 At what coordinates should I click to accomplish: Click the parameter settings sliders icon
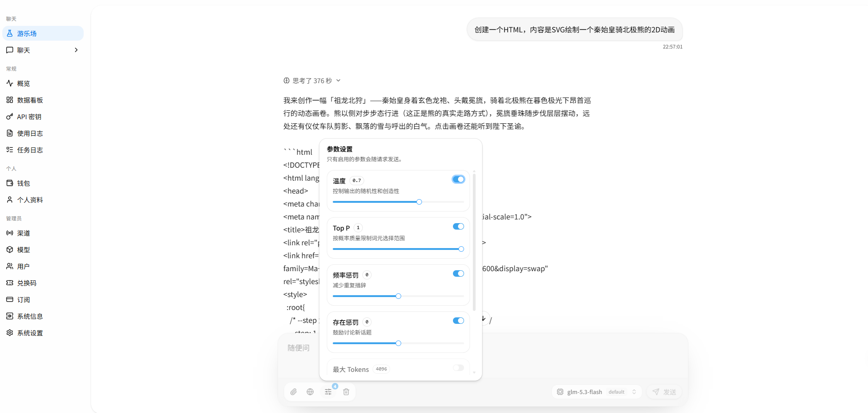tap(328, 392)
